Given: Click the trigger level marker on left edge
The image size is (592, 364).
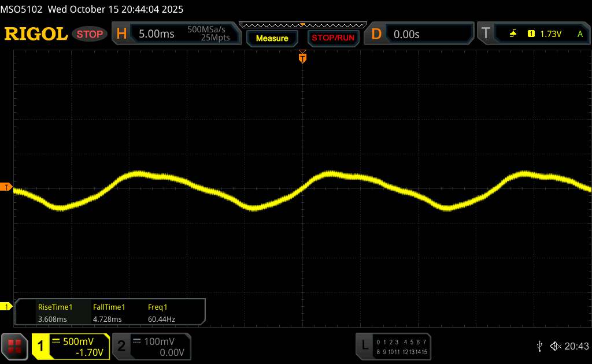Looking at the screenshot, I should coord(6,187).
